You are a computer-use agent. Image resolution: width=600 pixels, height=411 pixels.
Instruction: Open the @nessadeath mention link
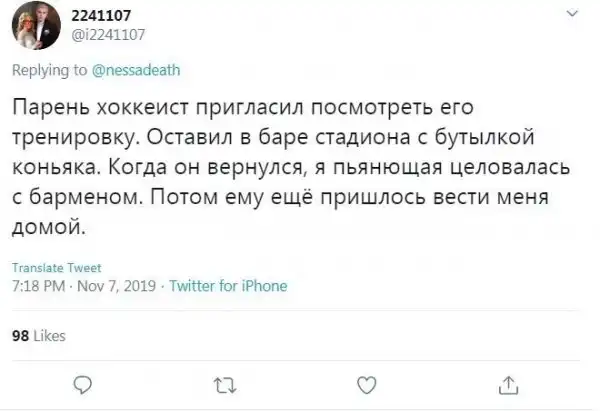(138, 71)
